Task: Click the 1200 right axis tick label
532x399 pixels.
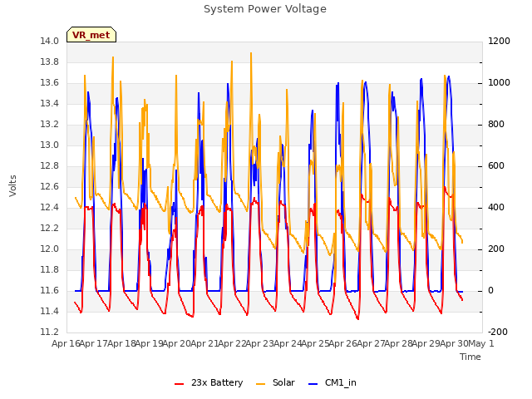Action: point(499,41)
